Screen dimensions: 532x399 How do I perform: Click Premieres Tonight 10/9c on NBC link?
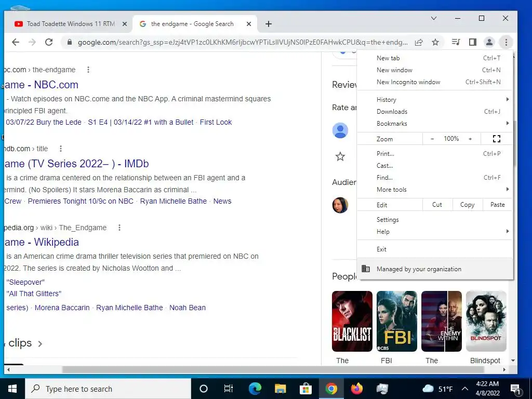[x=81, y=201]
